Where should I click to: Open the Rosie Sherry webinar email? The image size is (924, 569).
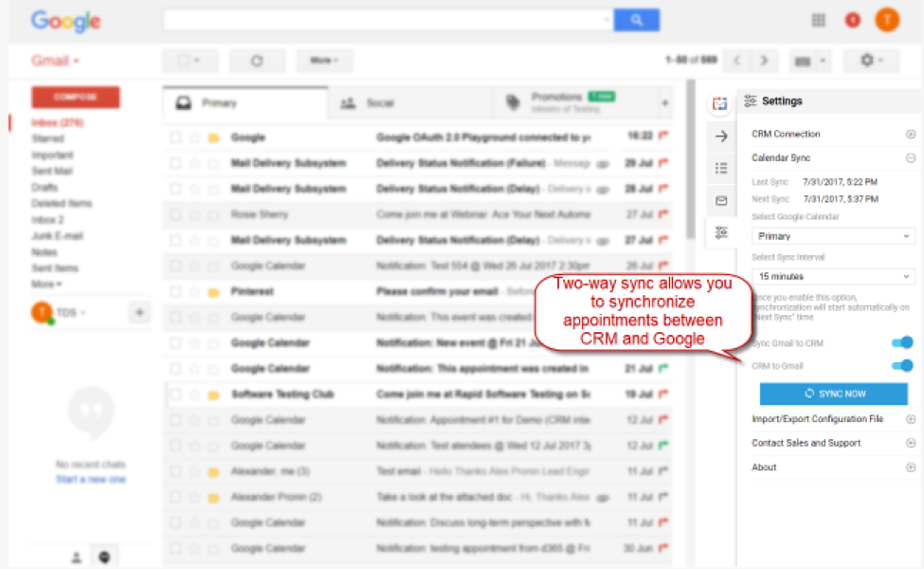coord(417,214)
